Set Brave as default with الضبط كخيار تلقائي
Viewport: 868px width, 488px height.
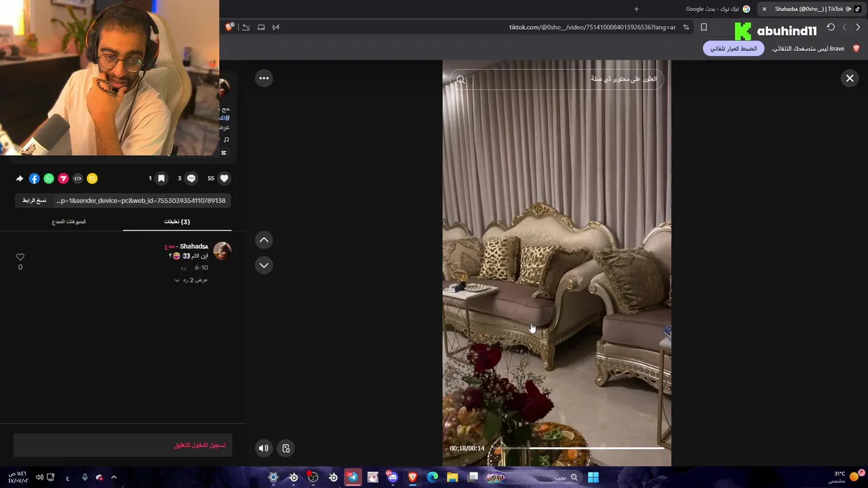click(x=734, y=49)
